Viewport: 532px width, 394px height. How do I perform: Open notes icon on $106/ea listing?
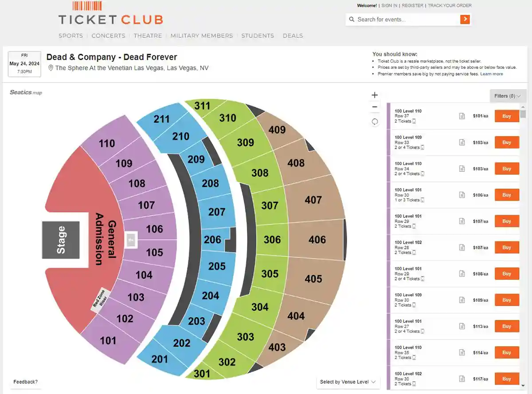pyautogui.click(x=462, y=195)
